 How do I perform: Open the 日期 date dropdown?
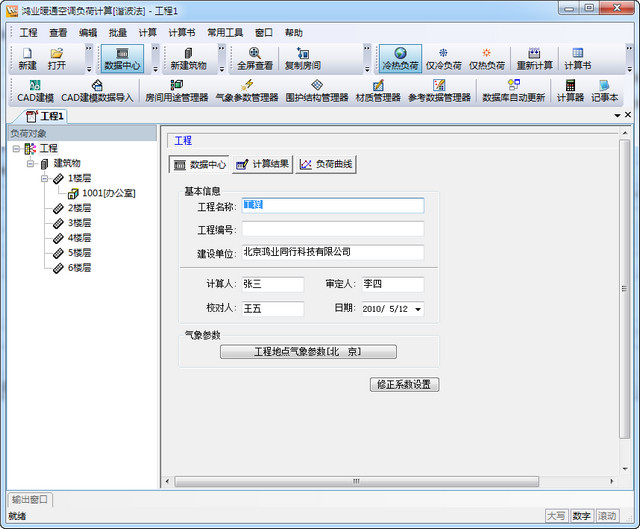point(417,310)
